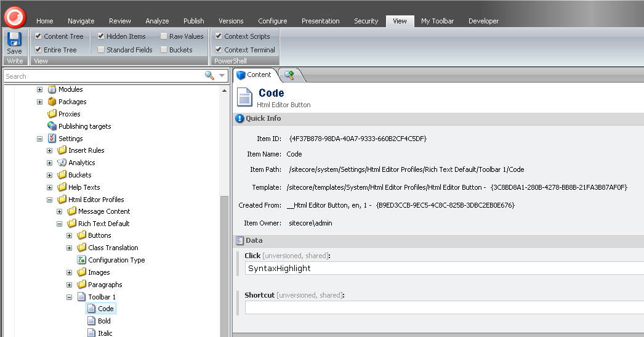Enable the Raw Values checkbox
This screenshot has width=644, height=337.
164,36
